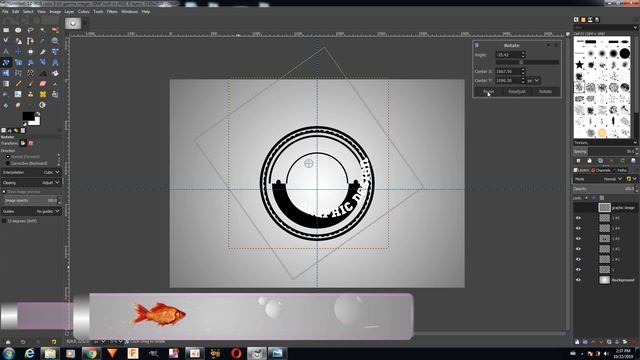Image resolution: width=640 pixels, height=360 pixels.
Task: Open the Filters menu
Action: click(112, 12)
